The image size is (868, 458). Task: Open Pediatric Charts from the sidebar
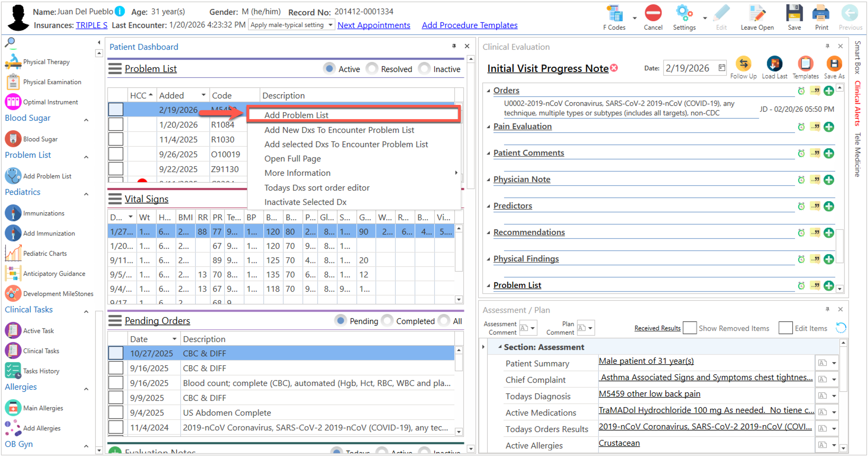coord(45,254)
